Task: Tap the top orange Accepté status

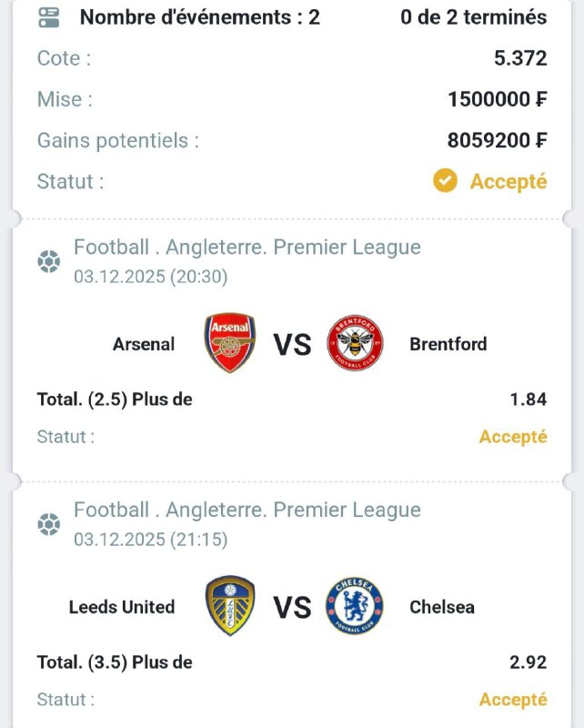Action: point(508,181)
